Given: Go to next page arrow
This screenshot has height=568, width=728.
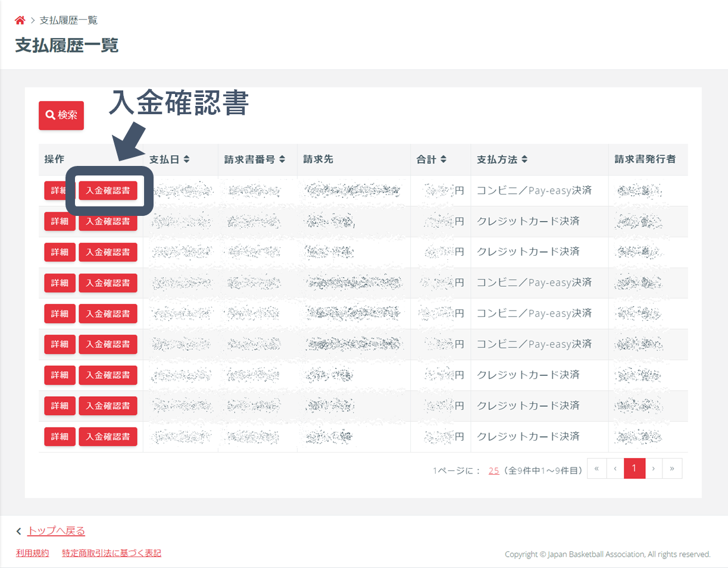Looking at the screenshot, I should coord(654,469).
